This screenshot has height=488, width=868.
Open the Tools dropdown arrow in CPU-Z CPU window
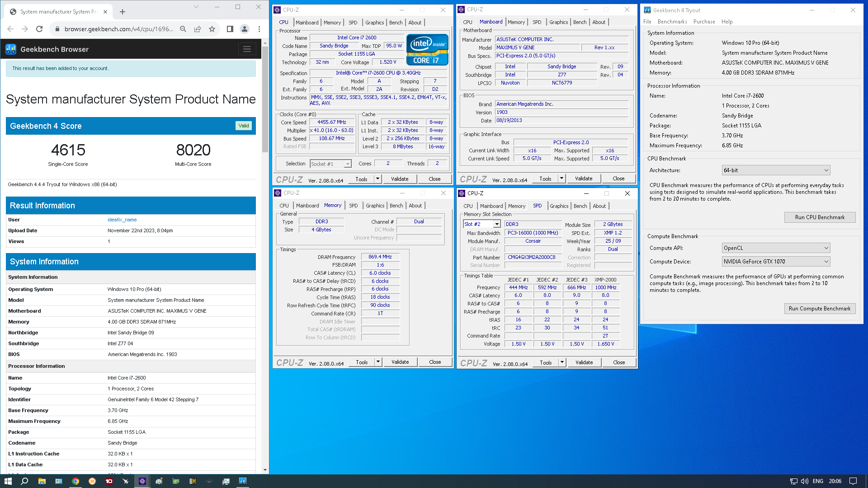tap(377, 179)
